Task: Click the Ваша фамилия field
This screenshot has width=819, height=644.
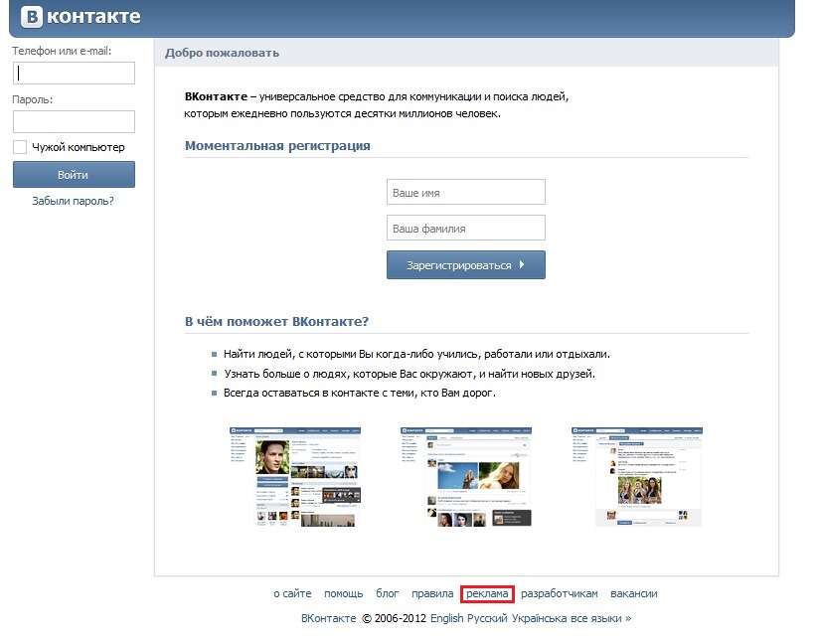Action: pyautogui.click(x=466, y=228)
